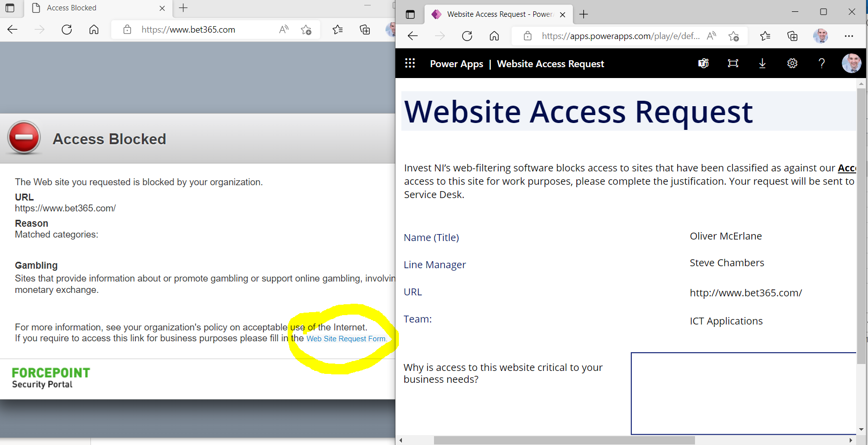The height and width of the screenshot is (445, 868).
Task: Click the http://www.bet365.com/ URL value
Action: pyautogui.click(x=746, y=293)
